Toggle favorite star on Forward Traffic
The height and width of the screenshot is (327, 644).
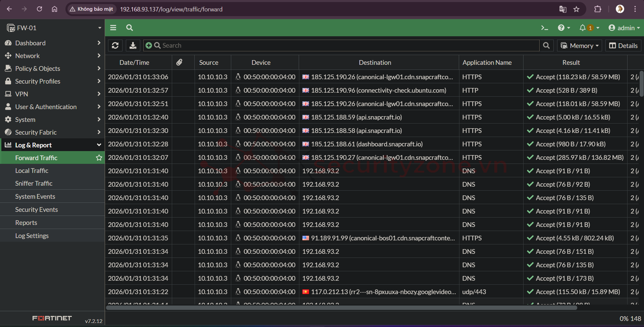99,158
